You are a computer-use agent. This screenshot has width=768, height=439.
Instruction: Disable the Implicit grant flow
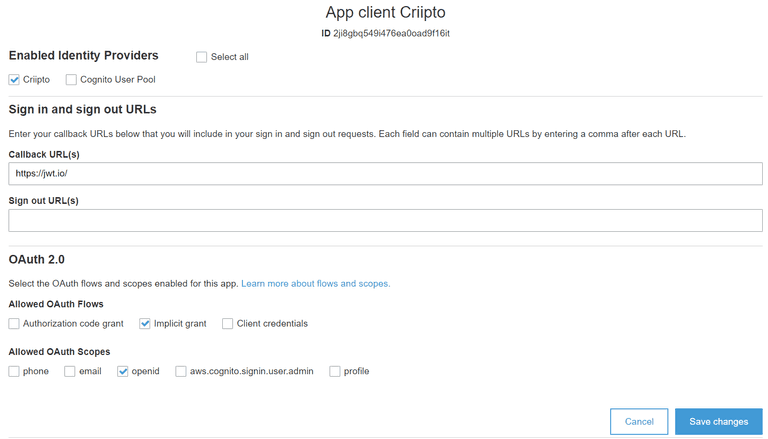144,323
